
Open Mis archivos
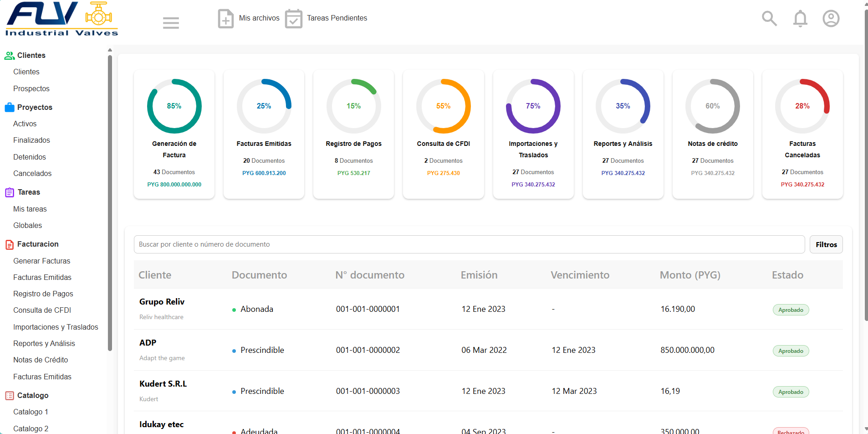pos(259,18)
